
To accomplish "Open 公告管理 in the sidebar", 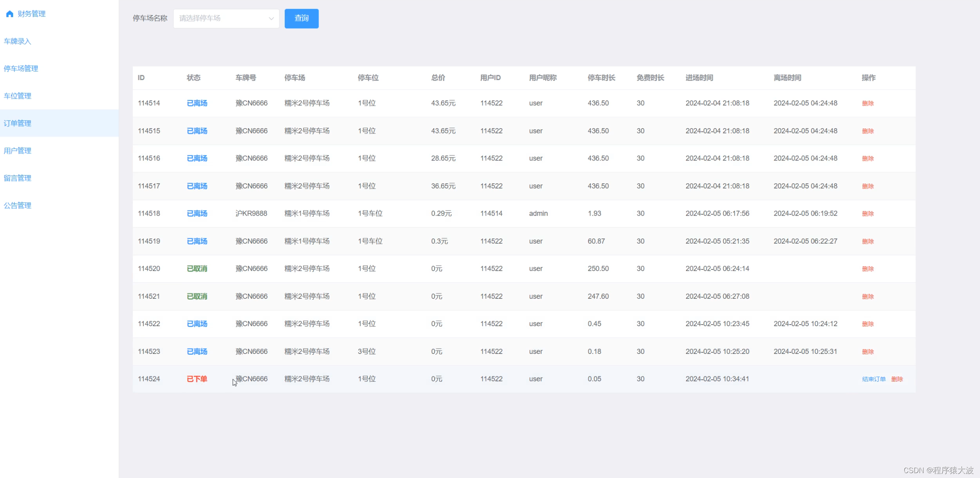I will click(x=18, y=205).
